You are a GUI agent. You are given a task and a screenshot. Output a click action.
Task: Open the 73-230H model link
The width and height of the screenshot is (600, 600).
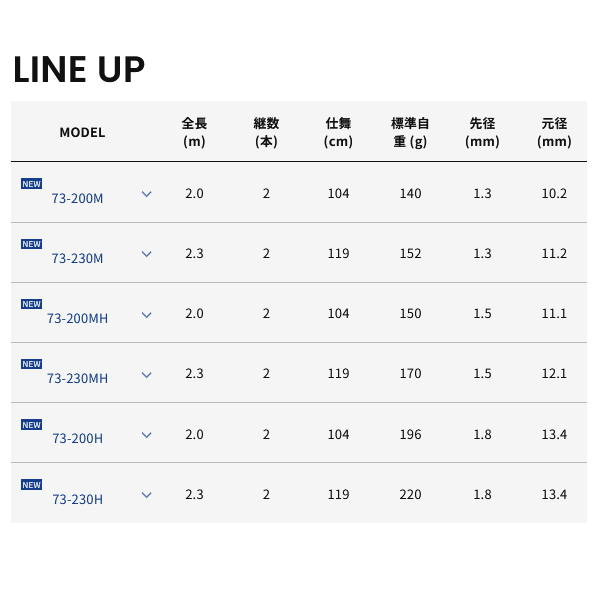pos(77,498)
